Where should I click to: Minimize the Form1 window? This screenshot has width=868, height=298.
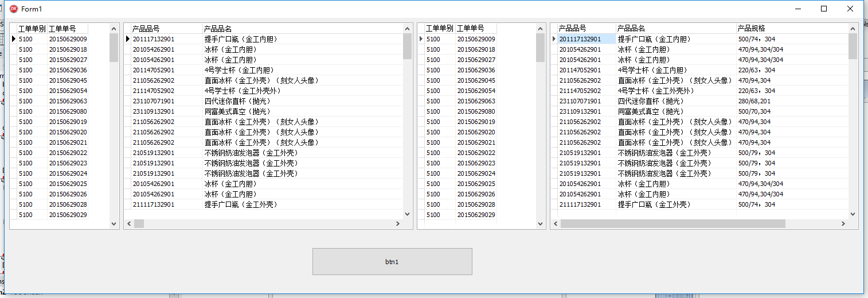797,9
